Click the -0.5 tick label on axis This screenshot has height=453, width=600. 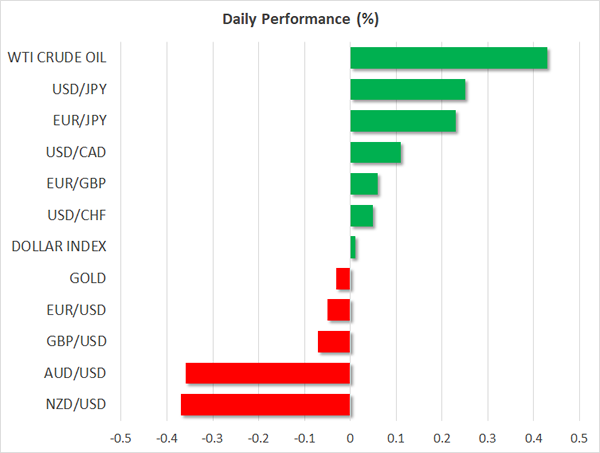click(x=120, y=438)
